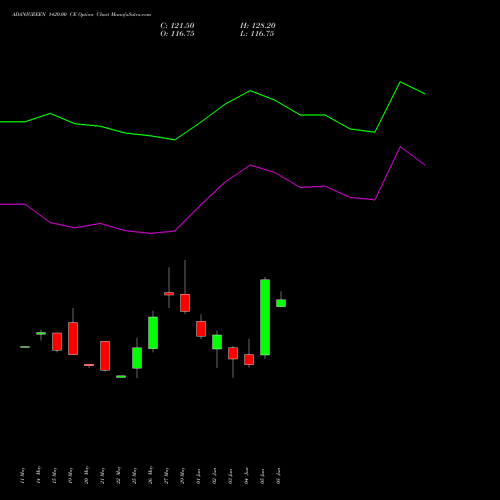Screen dimensions: 500x500
Task: Click the 15 May date label
Action: click(54, 475)
